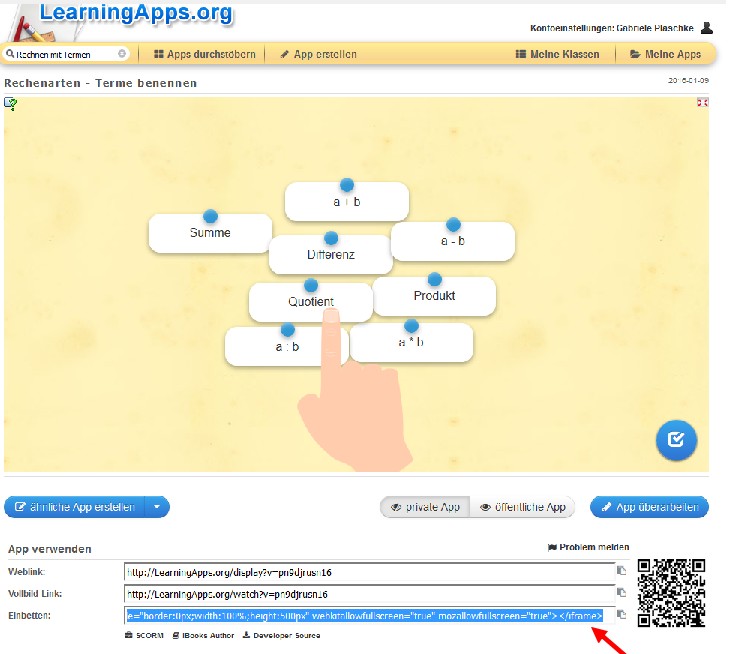Open Meine Apps folder menu
This screenshot has width=730, height=654.
(x=665, y=54)
